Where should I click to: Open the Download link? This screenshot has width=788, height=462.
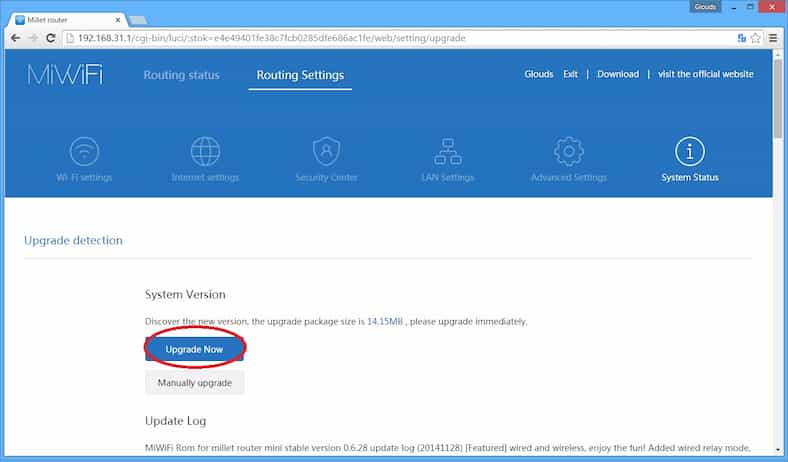point(617,75)
